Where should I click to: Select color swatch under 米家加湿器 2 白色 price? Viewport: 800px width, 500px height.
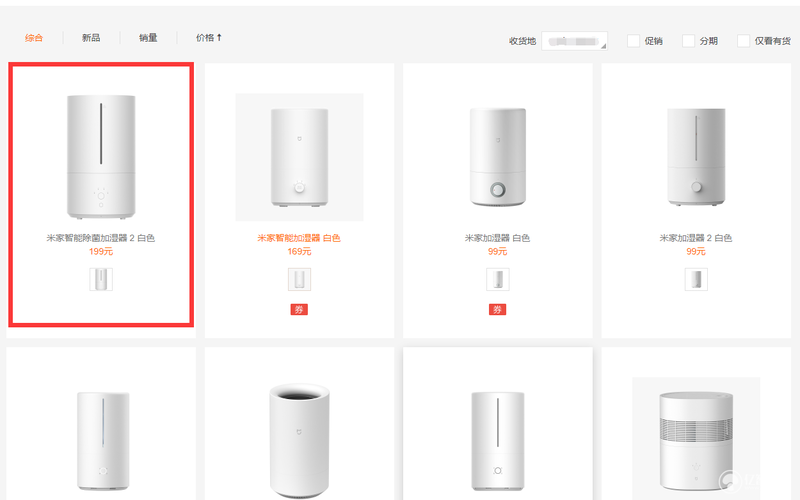coord(696,280)
